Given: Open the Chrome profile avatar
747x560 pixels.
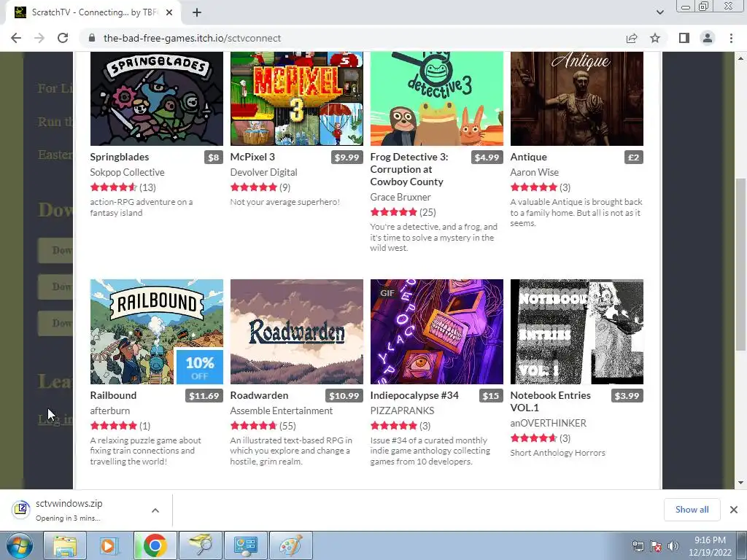Looking at the screenshot, I should click(708, 38).
